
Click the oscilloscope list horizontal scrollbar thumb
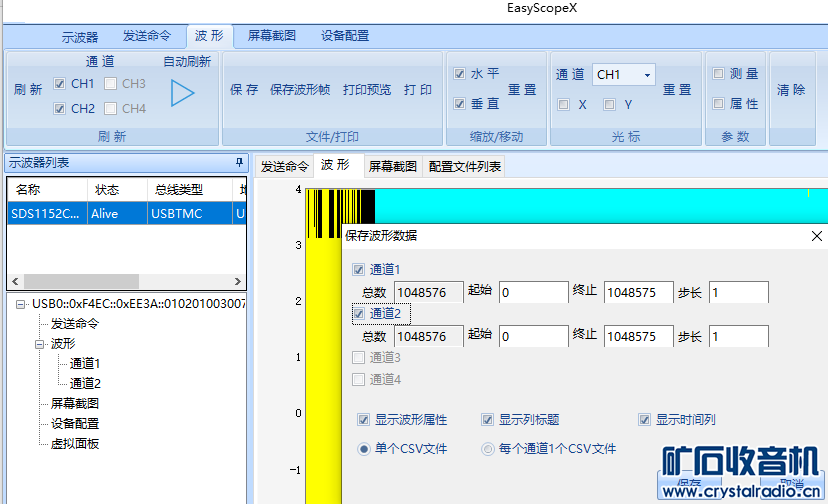81,281
